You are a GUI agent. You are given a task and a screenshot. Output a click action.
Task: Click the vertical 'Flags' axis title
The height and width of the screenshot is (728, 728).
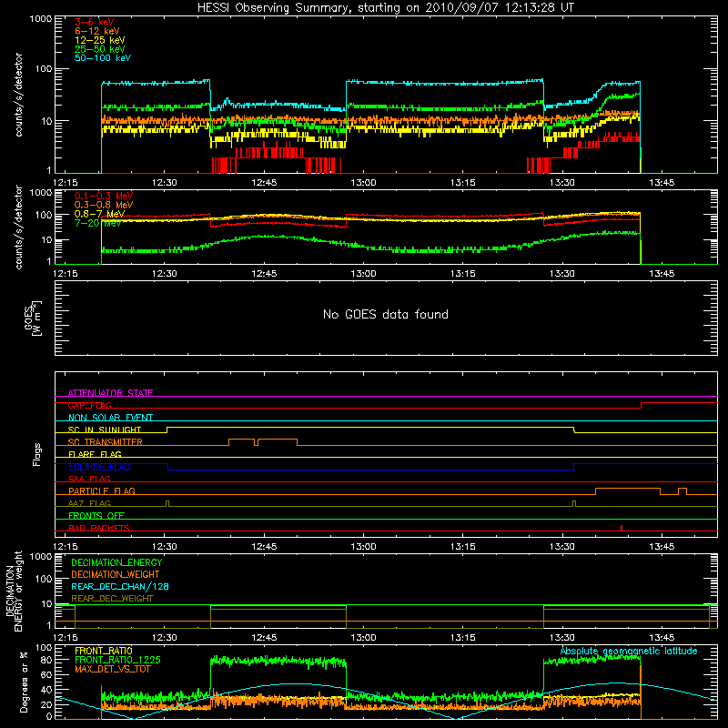point(36,454)
